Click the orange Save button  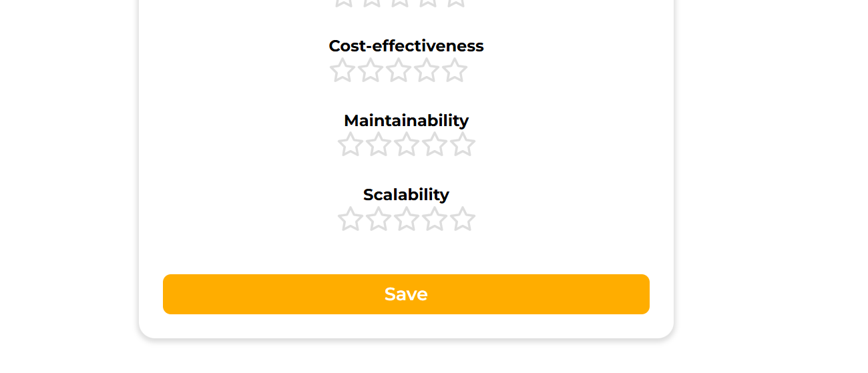point(406,294)
